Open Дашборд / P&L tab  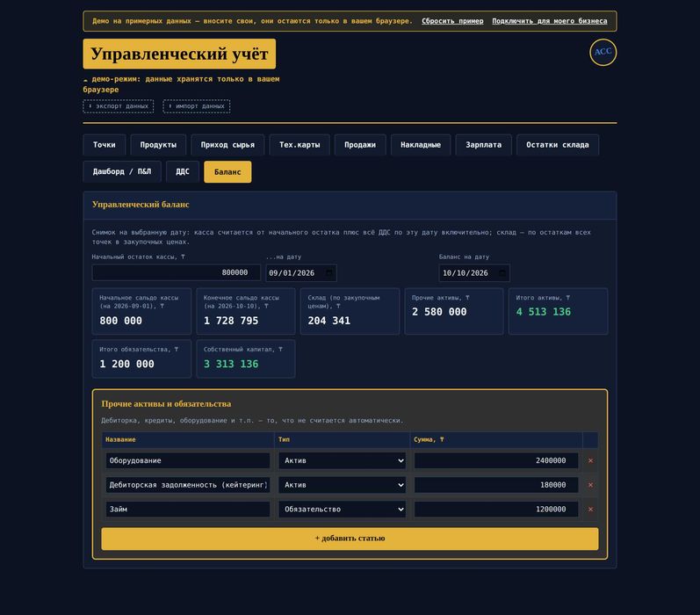coord(122,171)
